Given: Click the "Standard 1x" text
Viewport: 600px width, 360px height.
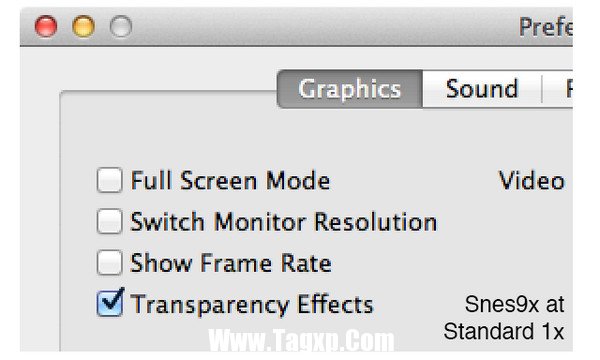Looking at the screenshot, I should [504, 331].
